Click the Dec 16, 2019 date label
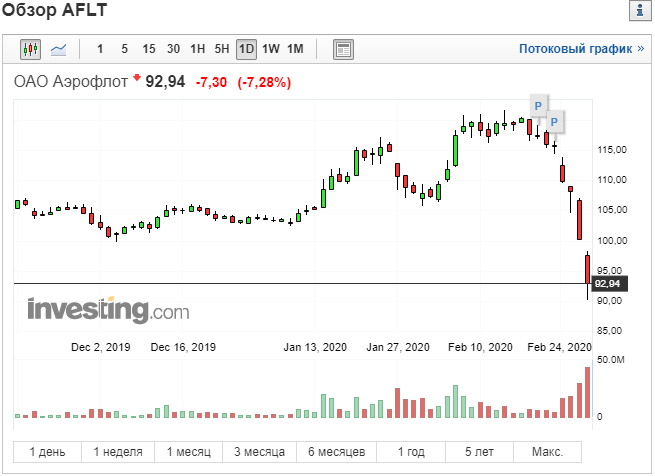The image size is (655, 476). coord(183,347)
